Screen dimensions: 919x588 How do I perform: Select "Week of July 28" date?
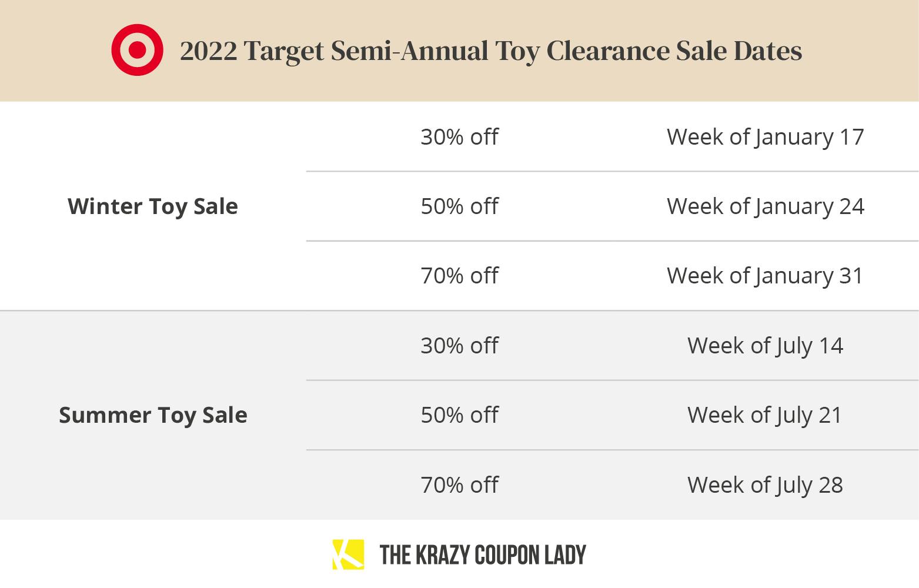click(765, 485)
